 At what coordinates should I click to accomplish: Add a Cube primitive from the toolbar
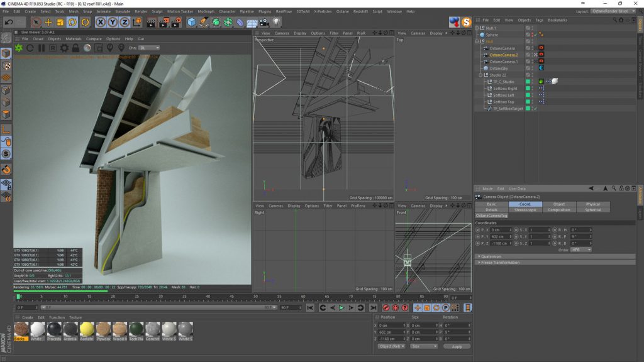click(x=192, y=22)
